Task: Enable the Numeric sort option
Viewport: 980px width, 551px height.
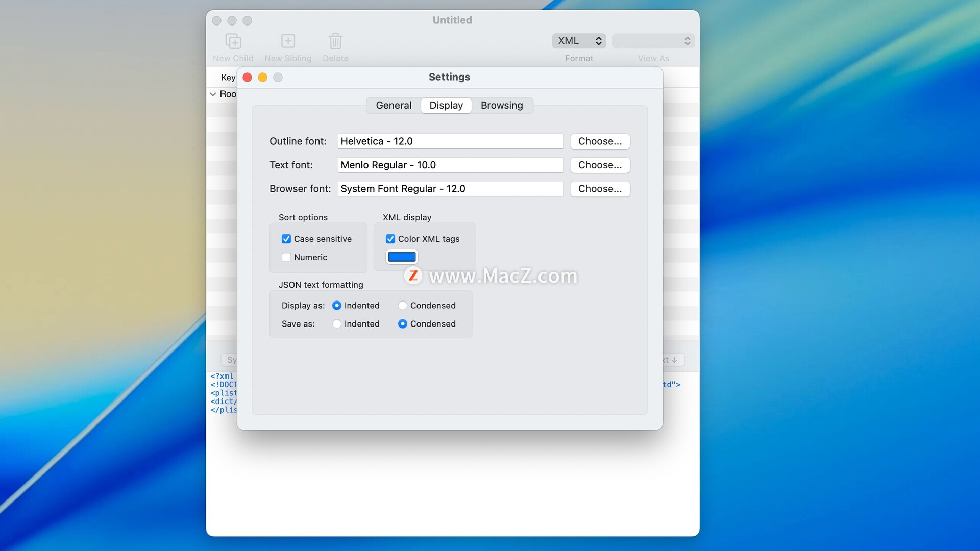Action: (286, 257)
